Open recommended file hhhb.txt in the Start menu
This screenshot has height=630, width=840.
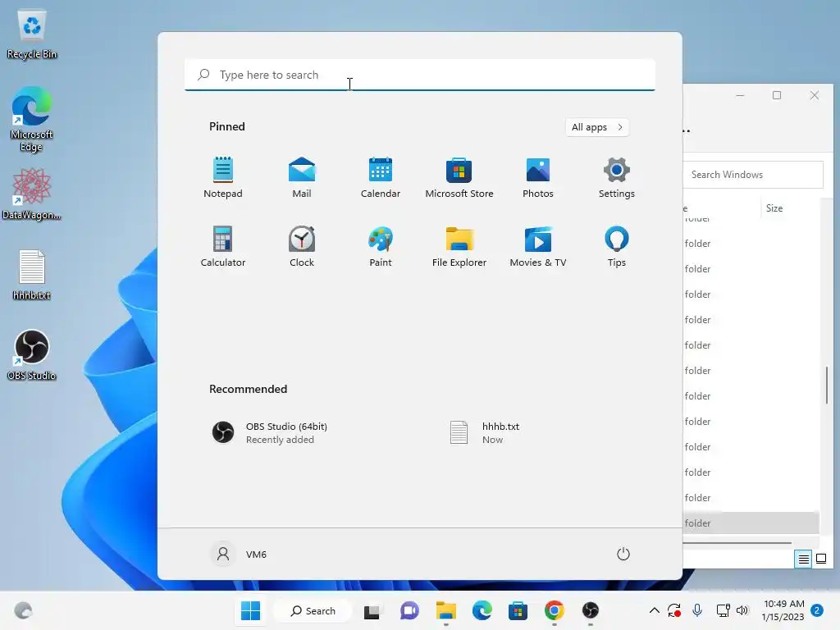pyautogui.click(x=485, y=432)
